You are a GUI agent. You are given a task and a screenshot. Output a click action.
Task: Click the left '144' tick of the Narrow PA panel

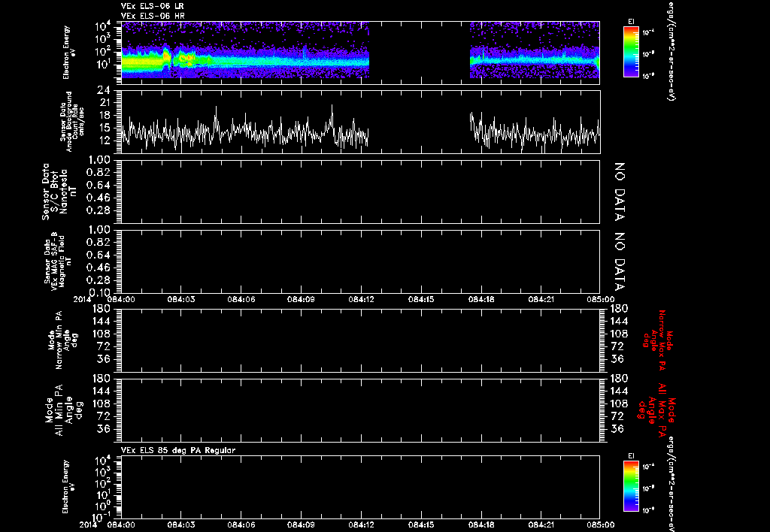(x=102, y=321)
